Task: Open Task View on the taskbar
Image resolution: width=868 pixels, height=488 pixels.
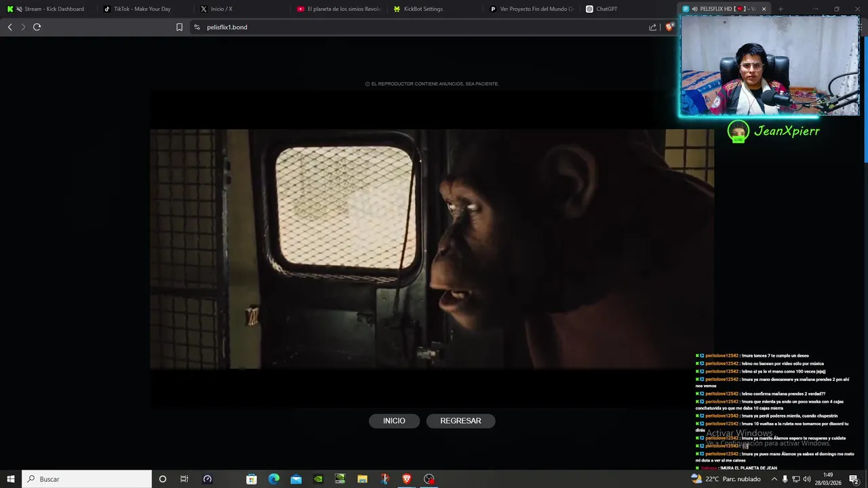Action: 184,479
